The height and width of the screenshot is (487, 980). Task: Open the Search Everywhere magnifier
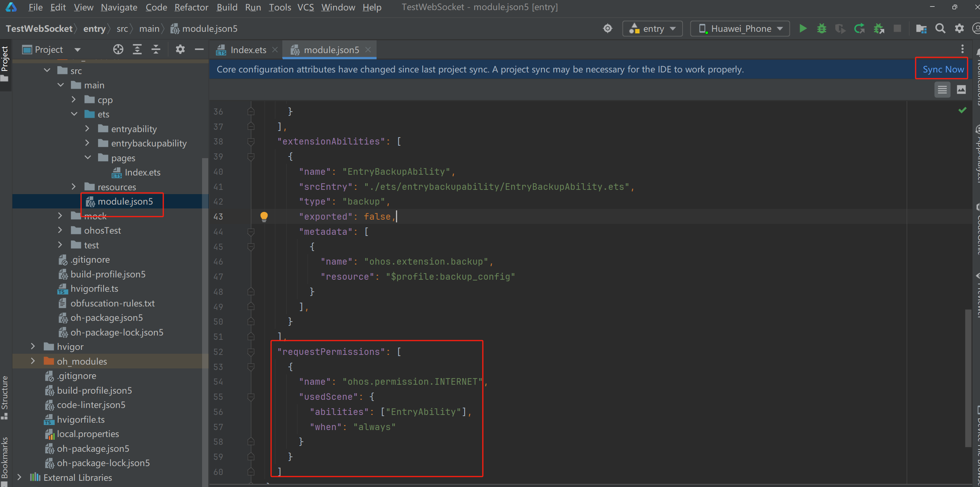(940, 29)
